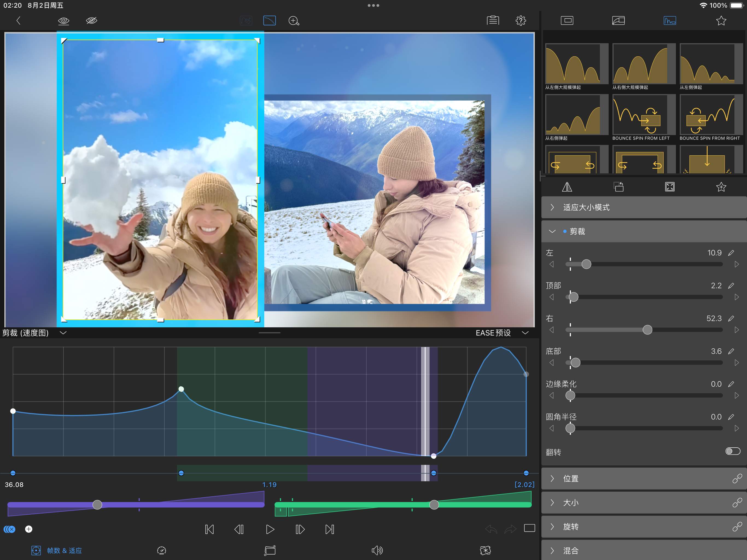Open the favorites star tab in top panel
Screen dimensions: 747x560
click(721, 21)
